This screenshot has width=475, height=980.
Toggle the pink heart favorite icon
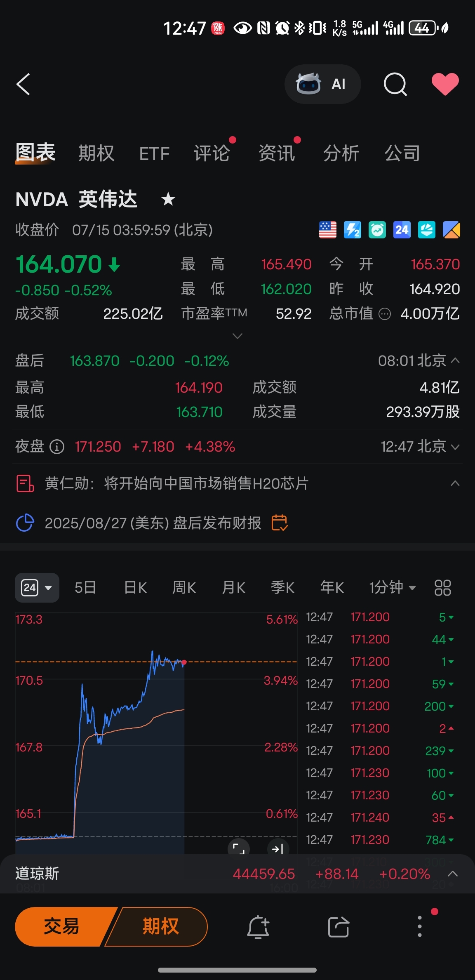(x=445, y=84)
